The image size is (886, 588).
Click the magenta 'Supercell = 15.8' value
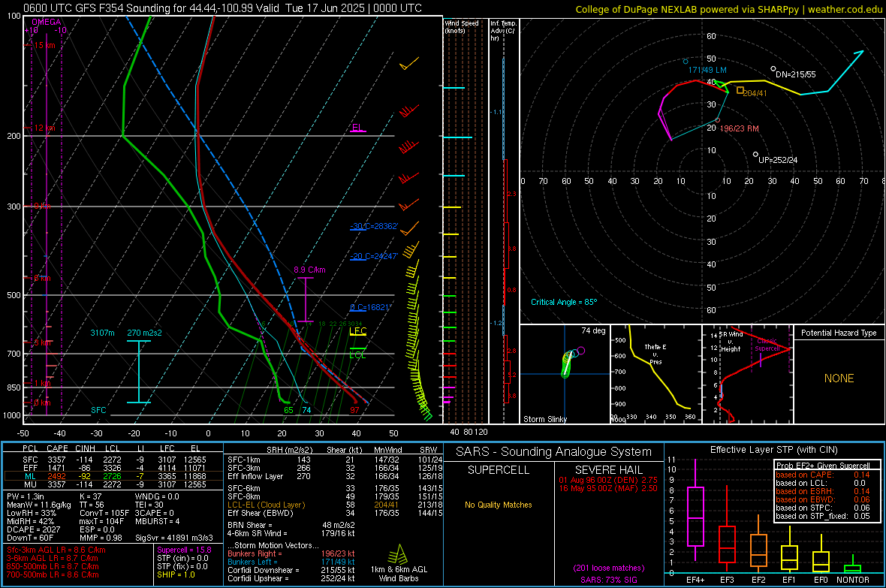tap(184, 550)
